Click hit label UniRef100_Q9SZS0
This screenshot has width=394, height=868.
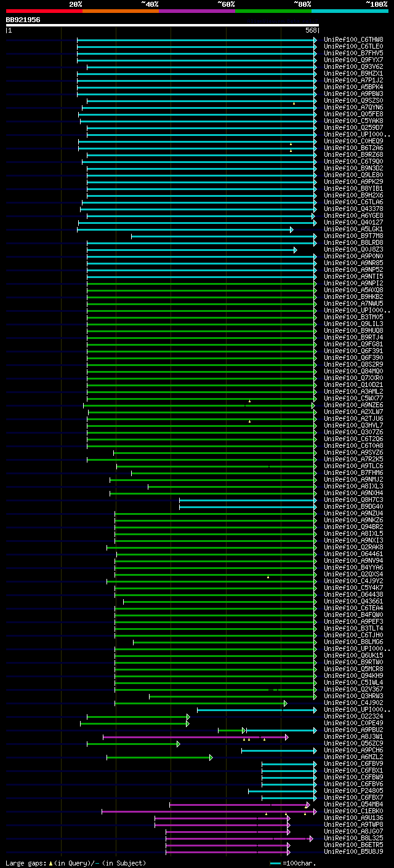coord(353,100)
